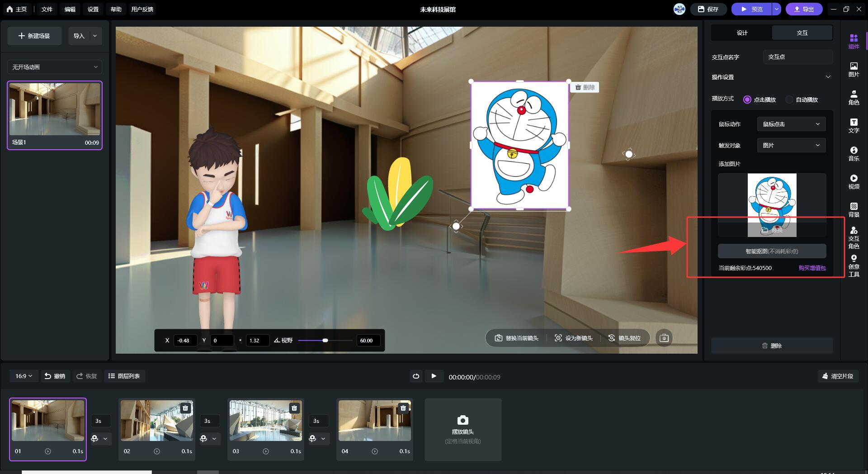Viewport: 868px width, 474px height.
Task: Select the 自动播放 radio option
Action: tap(789, 100)
